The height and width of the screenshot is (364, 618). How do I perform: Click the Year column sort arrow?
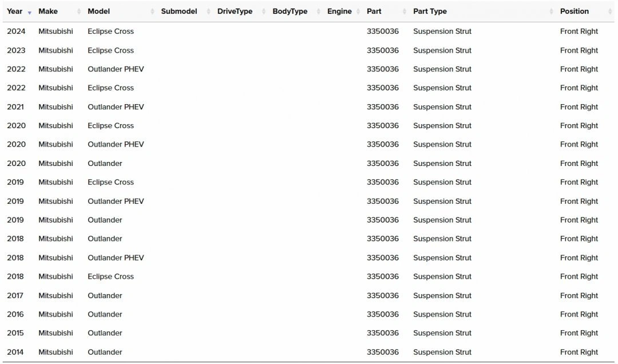coord(30,12)
